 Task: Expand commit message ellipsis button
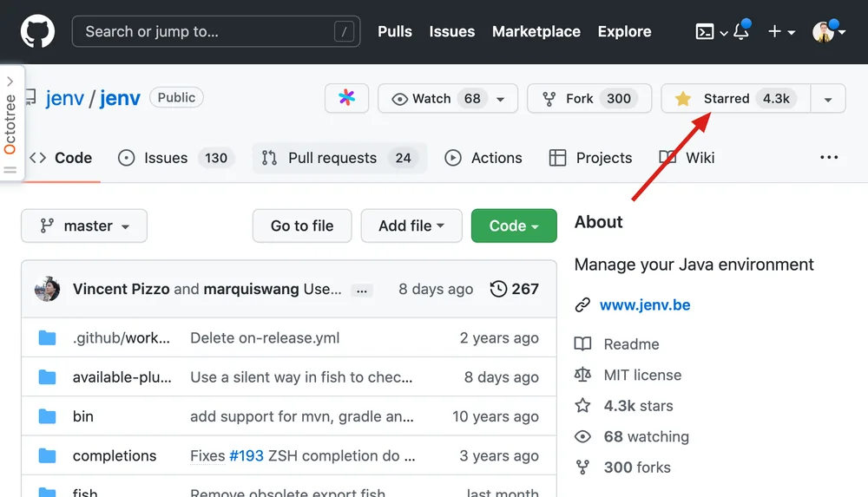tap(361, 291)
